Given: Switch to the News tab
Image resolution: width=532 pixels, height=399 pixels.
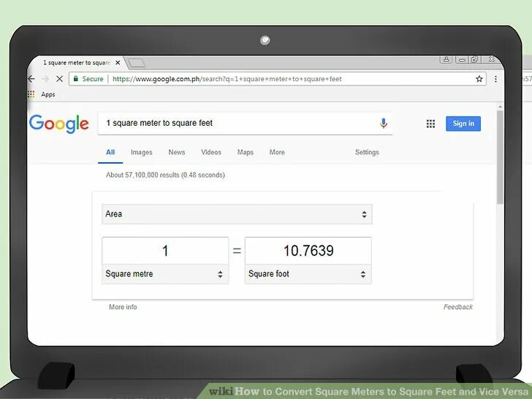Looking at the screenshot, I should coord(177,152).
